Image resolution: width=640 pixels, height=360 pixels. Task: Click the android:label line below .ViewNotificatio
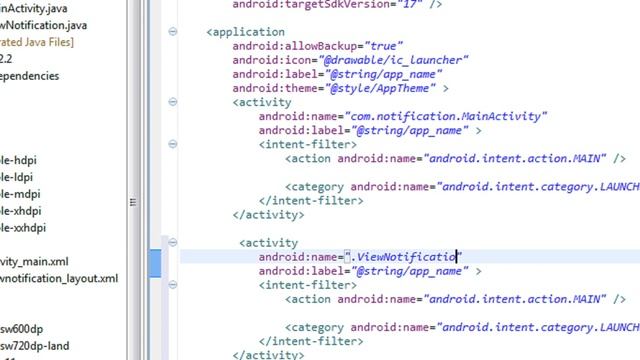pyautogui.click(x=370, y=271)
